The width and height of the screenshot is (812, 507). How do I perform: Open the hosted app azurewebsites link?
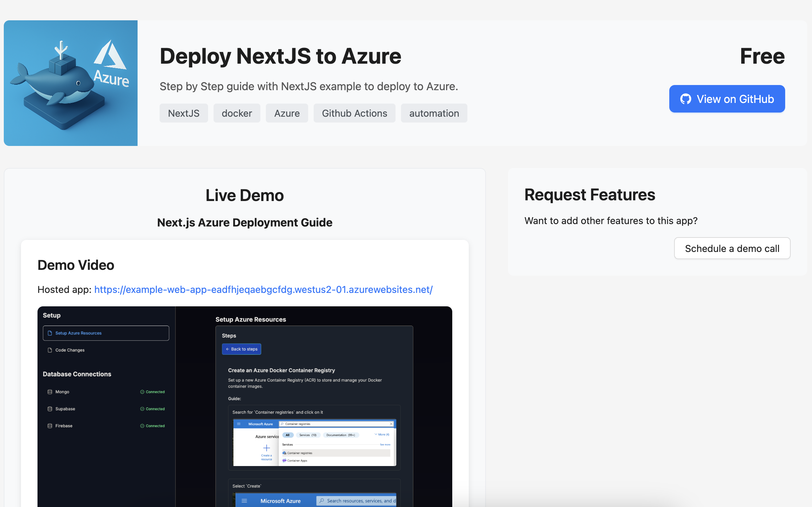263,289
